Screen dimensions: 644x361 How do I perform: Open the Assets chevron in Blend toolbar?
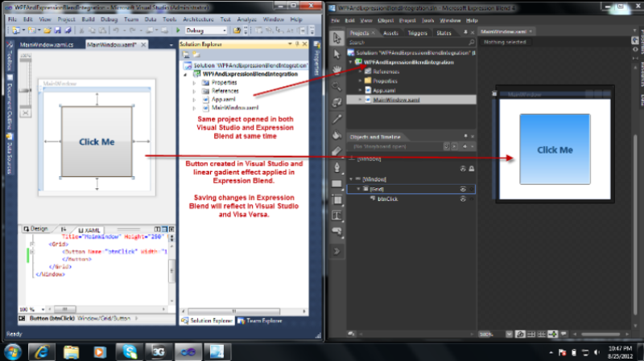[x=336, y=251]
